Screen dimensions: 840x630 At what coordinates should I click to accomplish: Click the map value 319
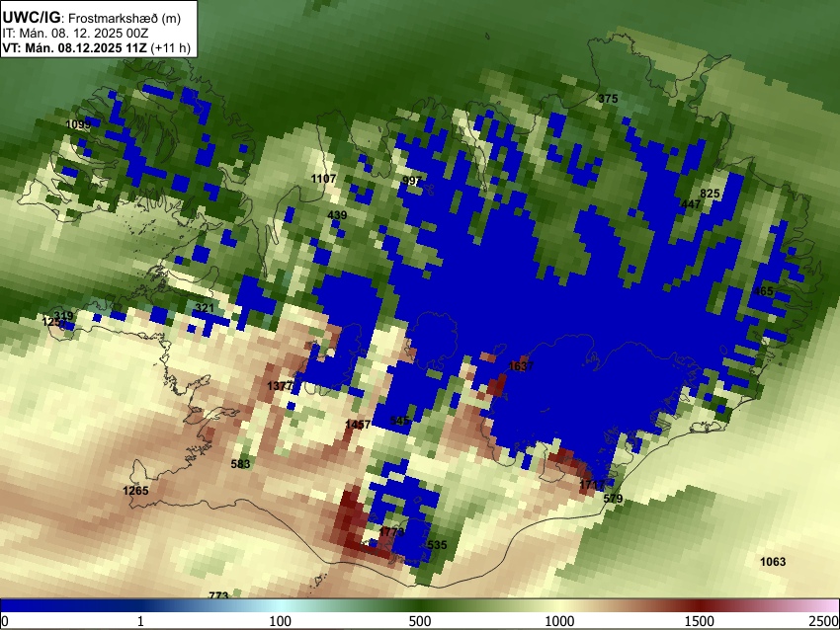[x=63, y=316]
